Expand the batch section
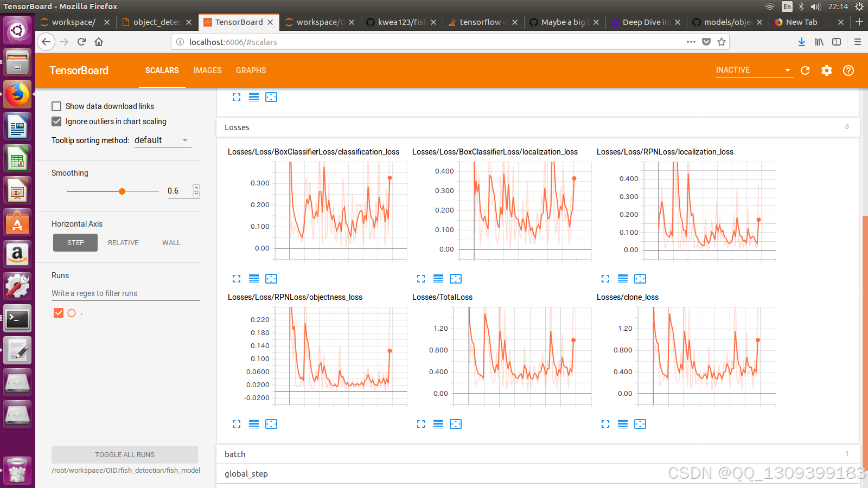This screenshot has height=488, width=868. pos(538,454)
